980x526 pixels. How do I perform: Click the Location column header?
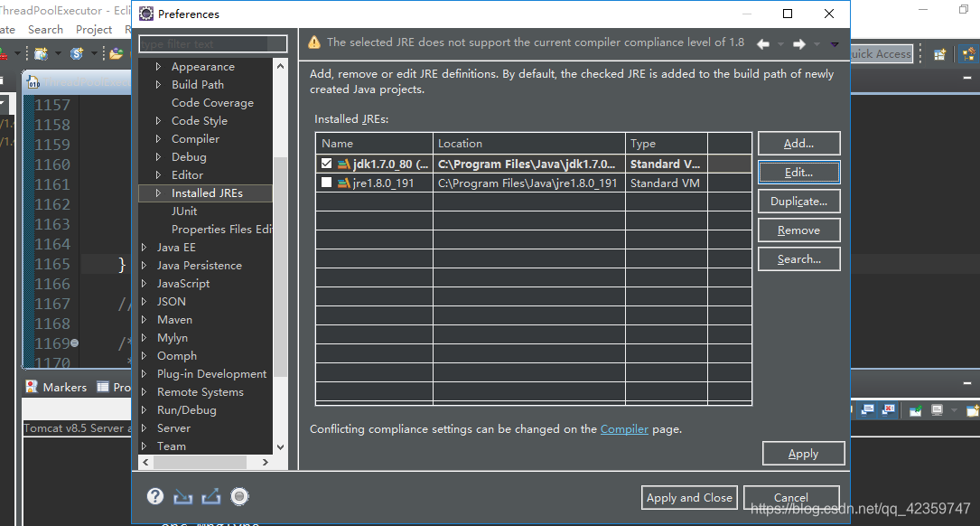tap(528, 143)
